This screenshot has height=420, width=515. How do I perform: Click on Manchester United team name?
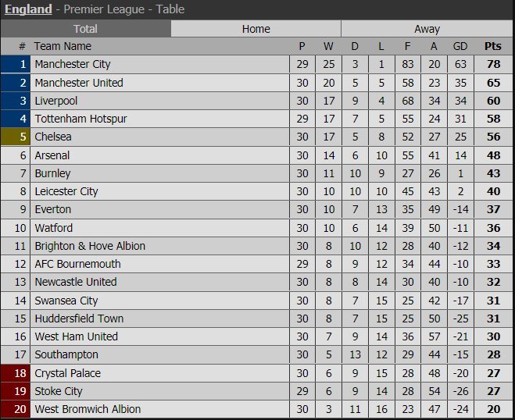tap(79, 83)
